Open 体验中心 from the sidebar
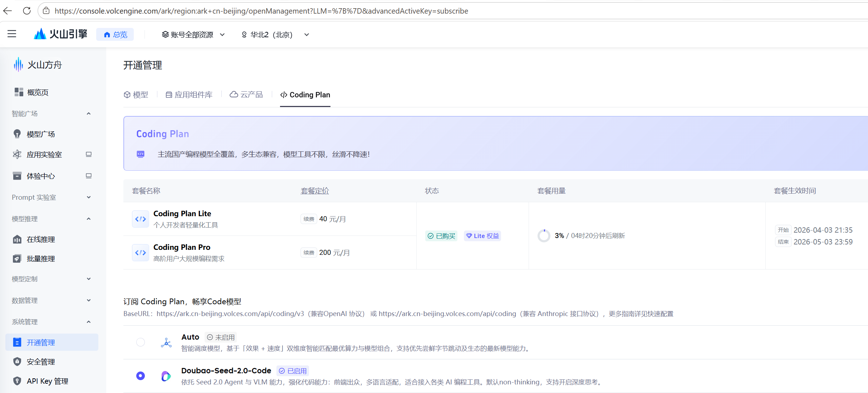This screenshot has height=393, width=868. [x=41, y=176]
